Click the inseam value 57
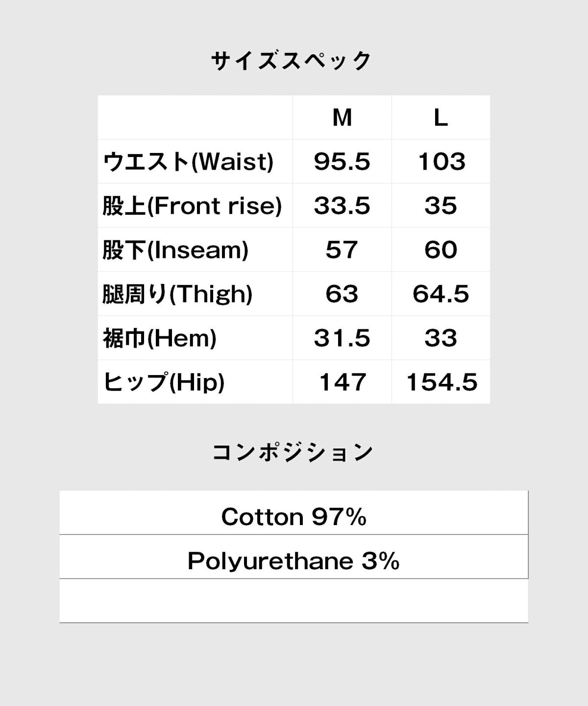The image size is (588, 706). [342, 250]
